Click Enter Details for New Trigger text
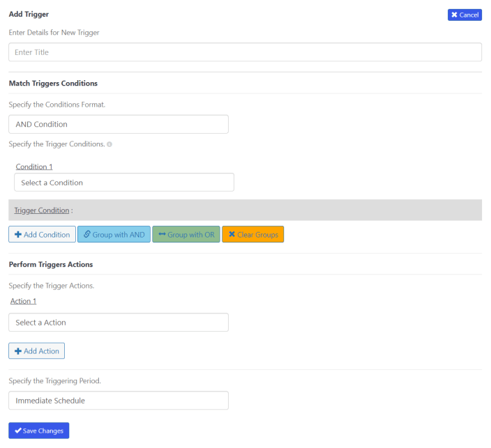The width and height of the screenshot is (491, 448). (x=54, y=33)
